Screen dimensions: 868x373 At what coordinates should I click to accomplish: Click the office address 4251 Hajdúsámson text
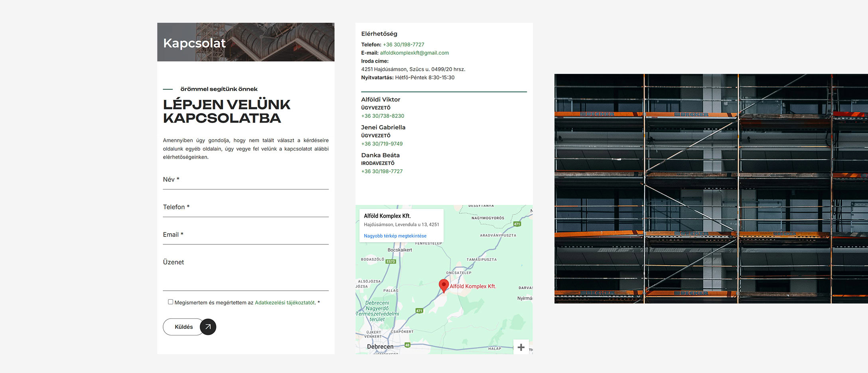[x=413, y=69]
